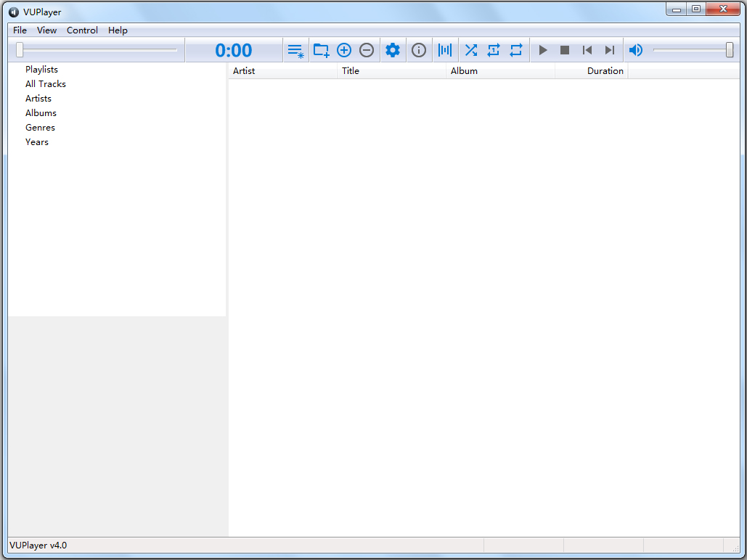Select Artists in the tree
Viewport: 747px width, 560px height.
pyautogui.click(x=38, y=99)
